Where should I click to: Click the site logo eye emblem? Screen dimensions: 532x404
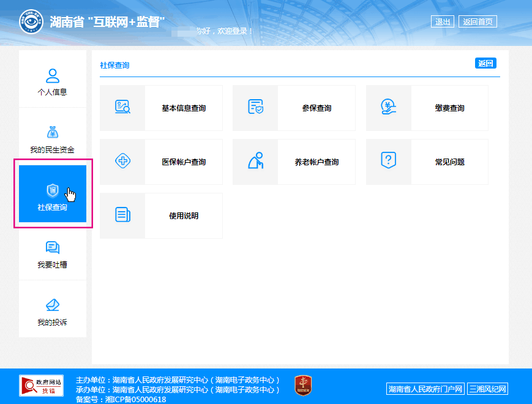click(31, 23)
